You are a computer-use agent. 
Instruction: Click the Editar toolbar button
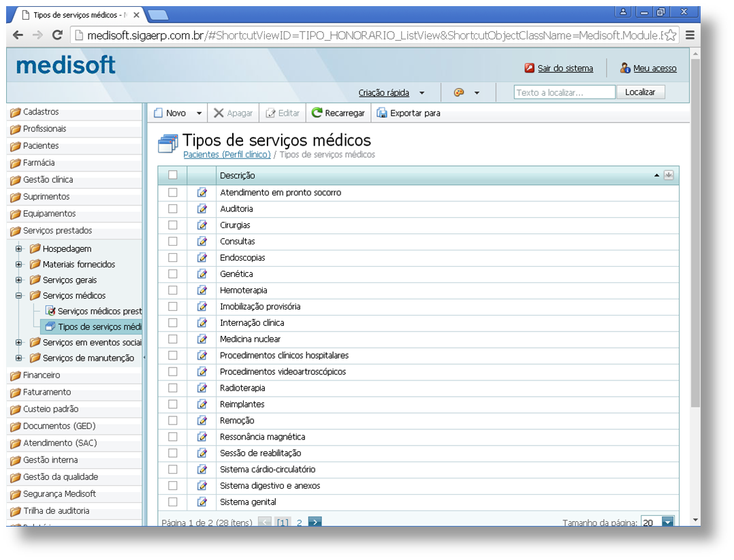(x=283, y=113)
